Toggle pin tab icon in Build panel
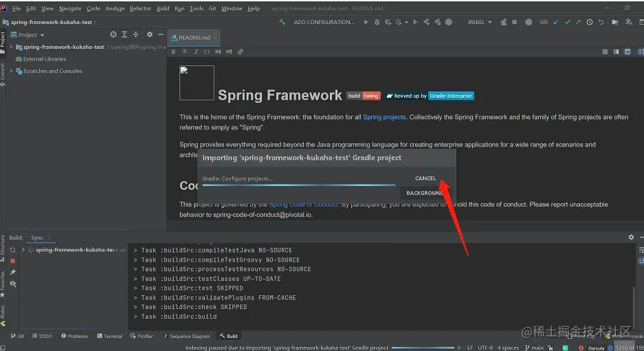The image size is (644, 351). coord(13,272)
